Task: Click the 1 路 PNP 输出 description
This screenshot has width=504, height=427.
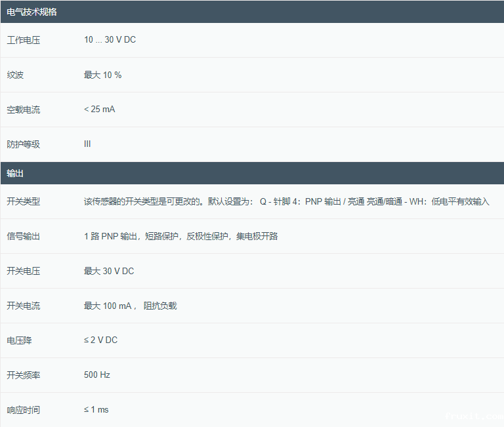Action: [x=180, y=236]
